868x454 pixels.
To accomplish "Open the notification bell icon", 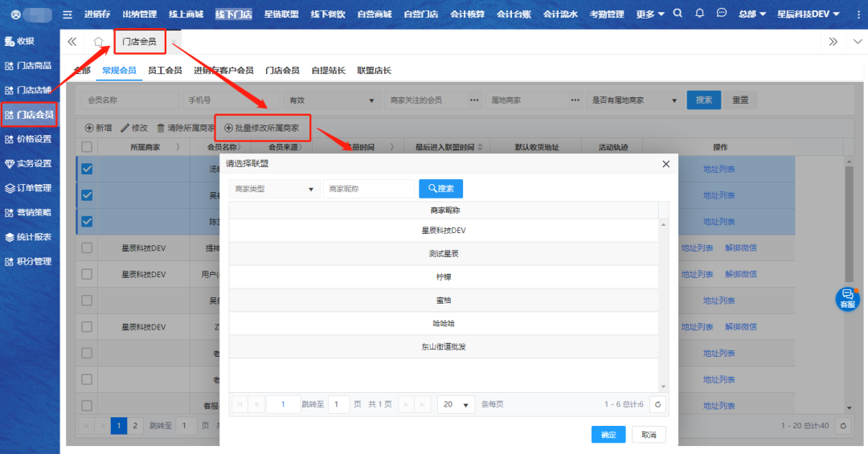I will coord(699,14).
